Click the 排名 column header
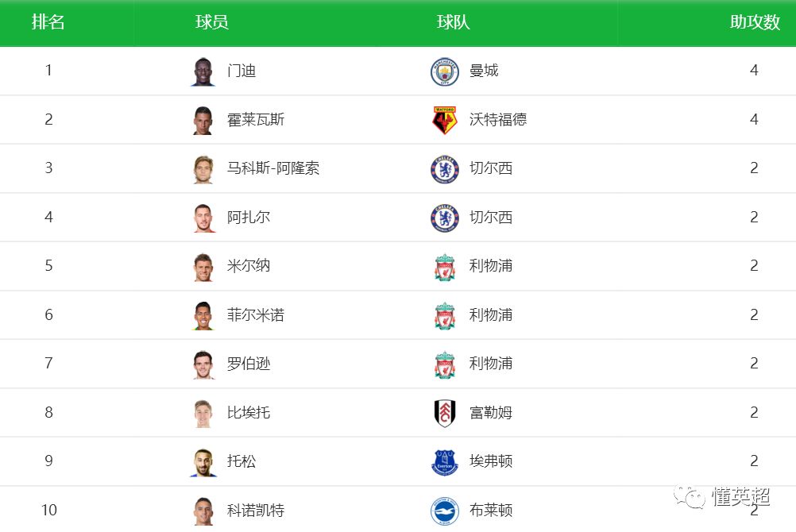 (x=48, y=21)
